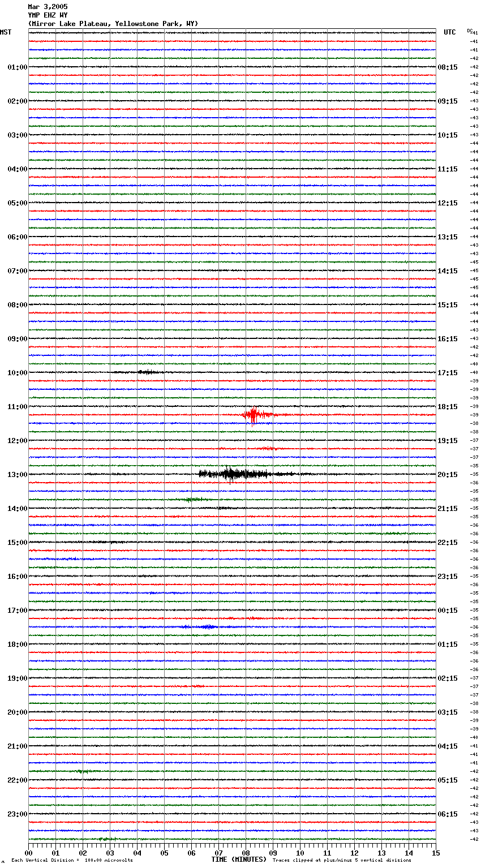Click the UTC time label '16:15'
481x868 pixels.
pyautogui.click(x=448, y=339)
